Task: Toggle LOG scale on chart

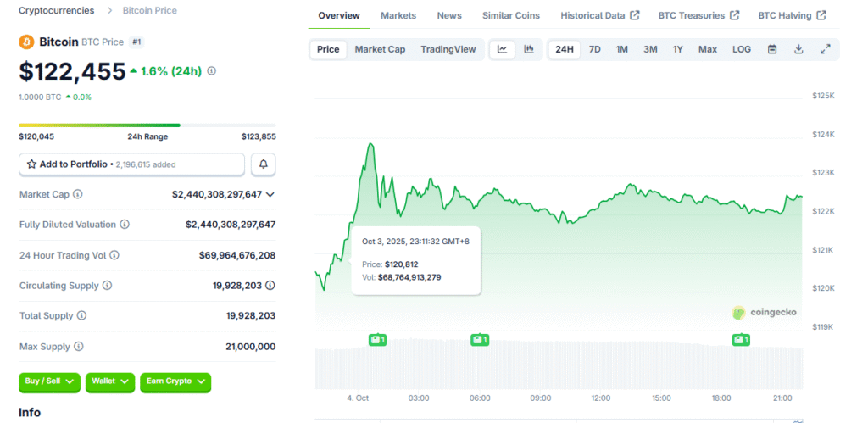Action: tap(742, 49)
